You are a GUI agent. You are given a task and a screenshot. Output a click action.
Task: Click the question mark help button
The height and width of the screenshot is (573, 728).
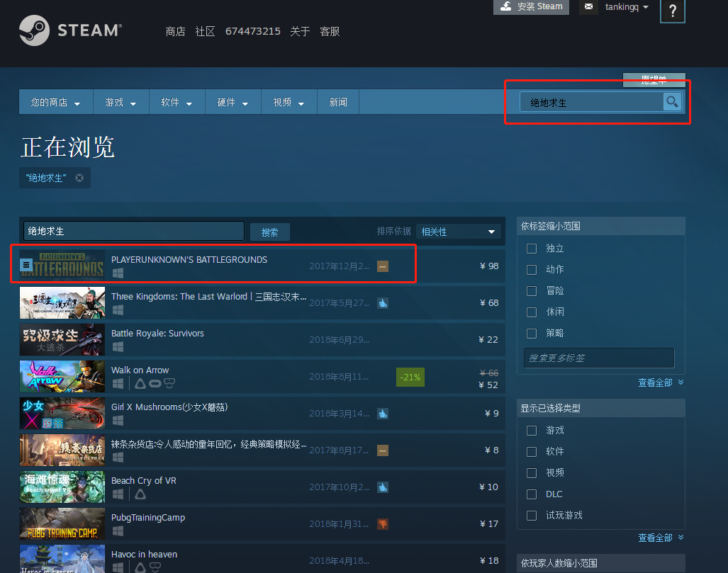coord(672,10)
